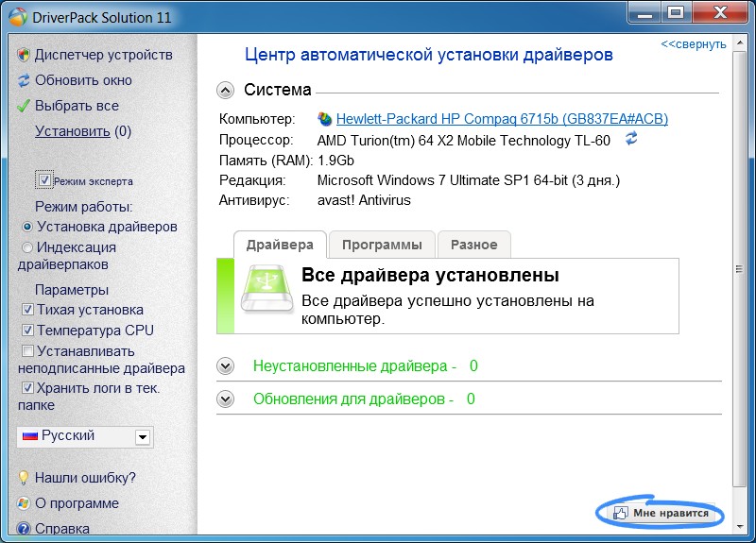
Task: Minimize the DriverPack Solution window
Action: [x=644, y=13]
